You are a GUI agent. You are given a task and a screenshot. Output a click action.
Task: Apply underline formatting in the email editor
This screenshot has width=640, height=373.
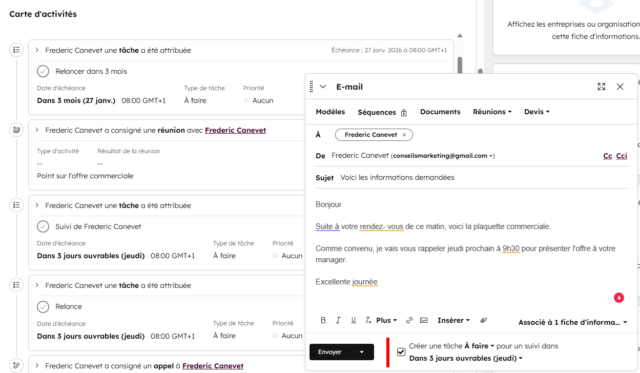coord(353,320)
